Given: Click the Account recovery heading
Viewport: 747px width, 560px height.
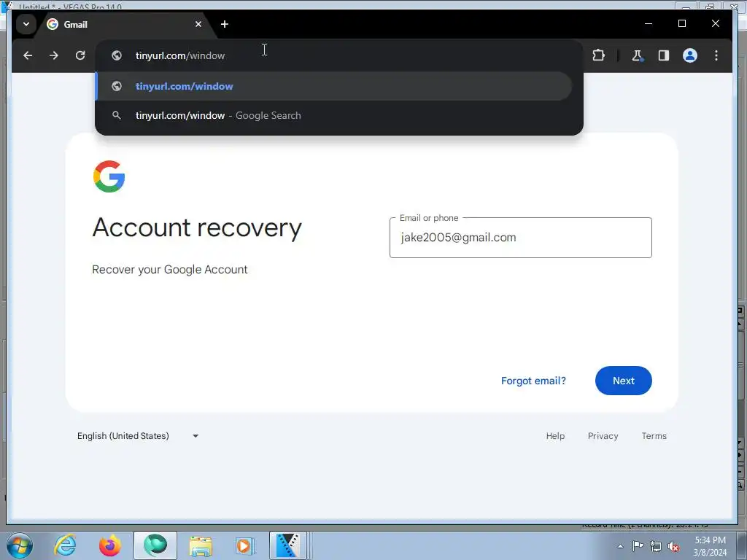Looking at the screenshot, I should [197, 227].
